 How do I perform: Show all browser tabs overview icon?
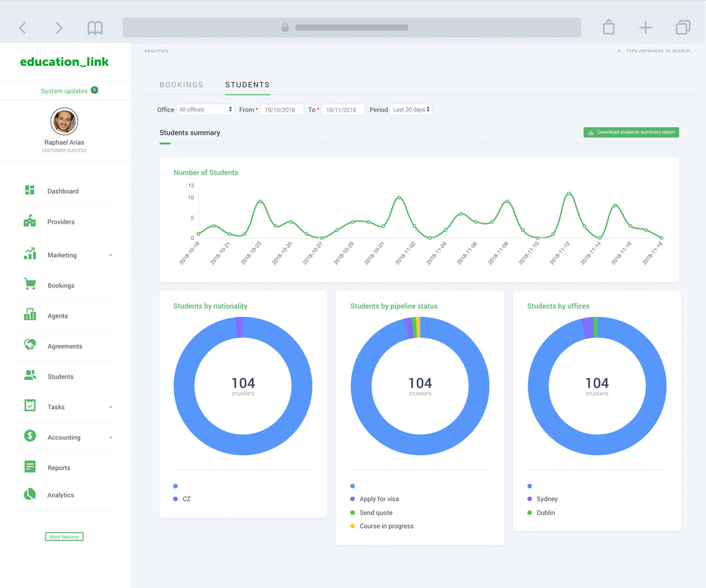click(683, 27)
